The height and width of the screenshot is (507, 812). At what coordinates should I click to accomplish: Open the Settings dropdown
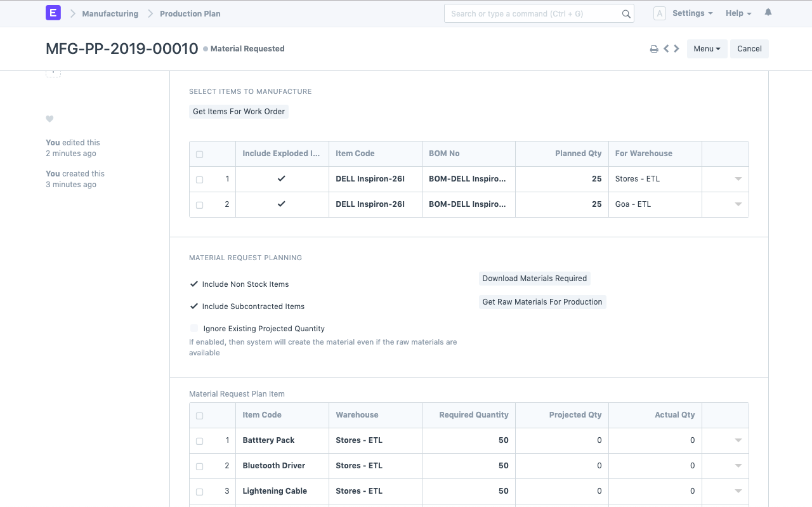691,13
